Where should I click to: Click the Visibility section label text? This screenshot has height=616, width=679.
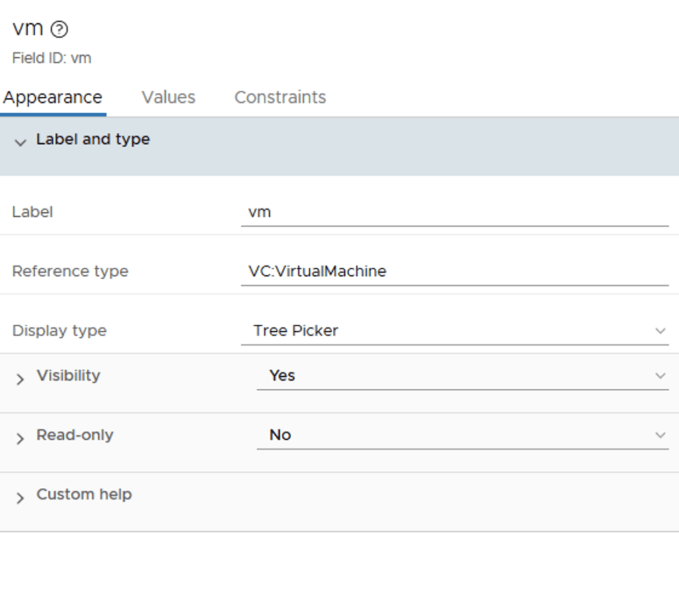tap(68, 375)
